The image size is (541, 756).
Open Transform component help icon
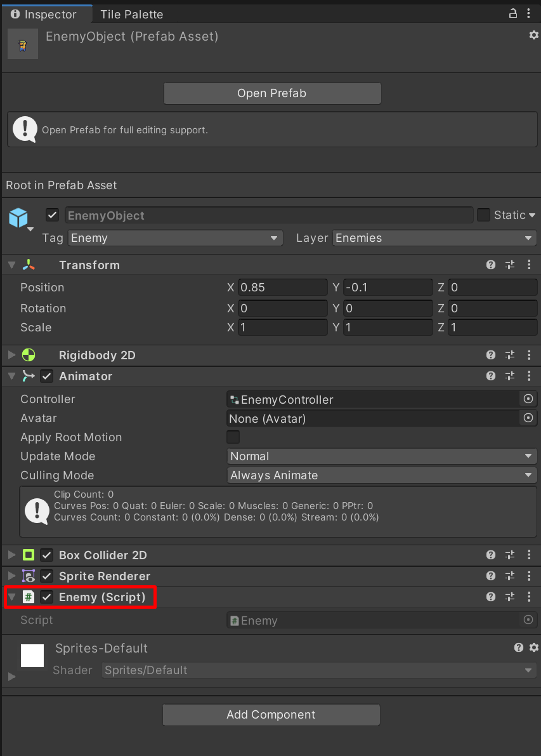click(x=491, y=264)
